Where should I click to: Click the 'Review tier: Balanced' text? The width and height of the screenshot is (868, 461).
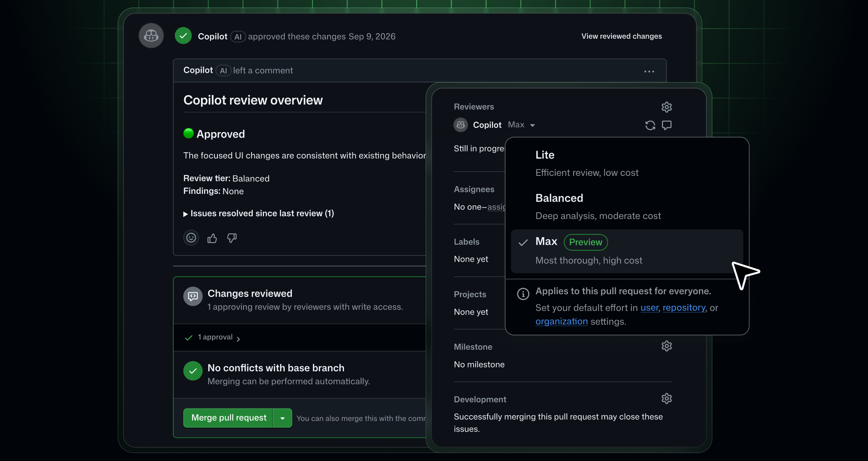pyautogui.click(x=226, y=178)
